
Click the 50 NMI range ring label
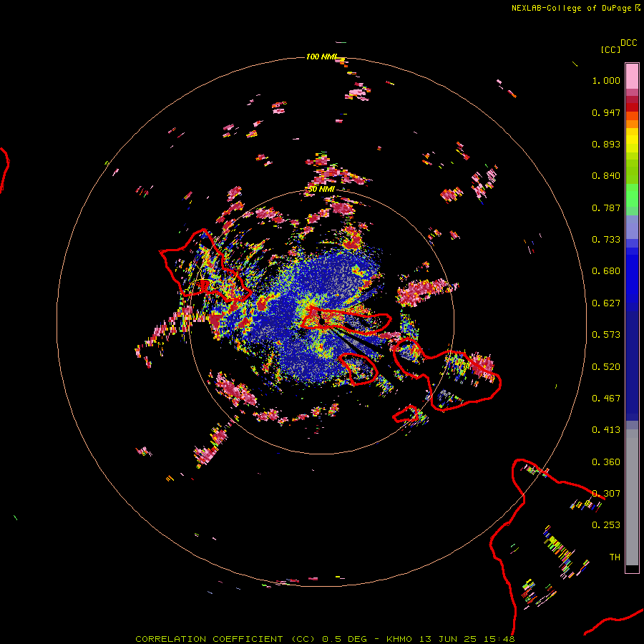(321, 189)
